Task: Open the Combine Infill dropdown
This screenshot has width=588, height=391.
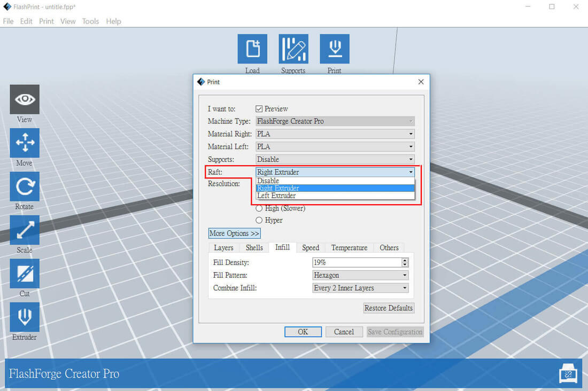Action: coord(360,288)
